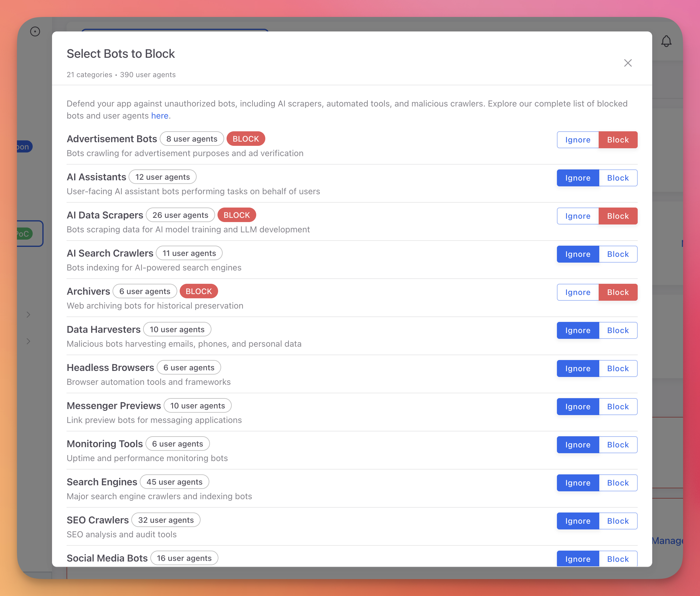
Task: Block the SEO Crawlers category
Action: [618, 521]
